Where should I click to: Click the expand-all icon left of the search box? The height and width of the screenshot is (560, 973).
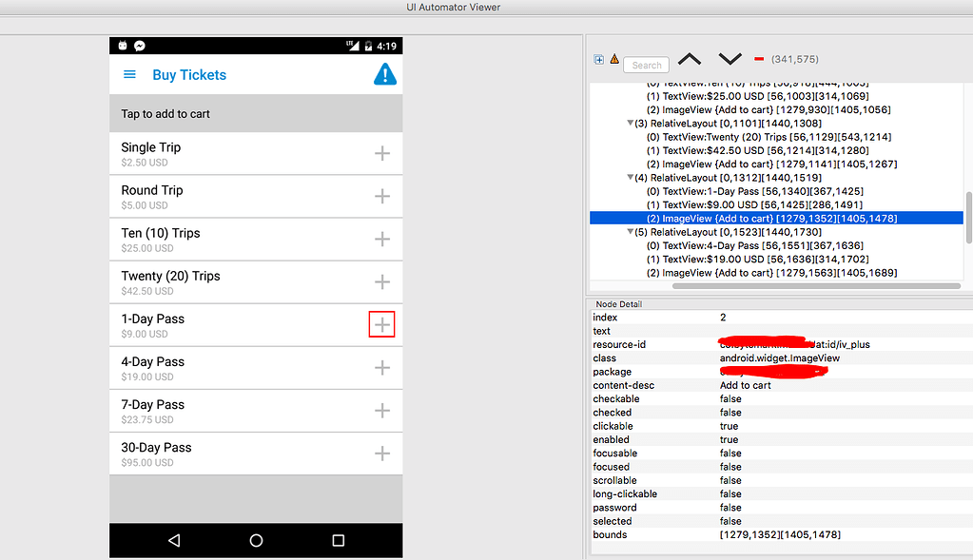[x=598, y=58]
